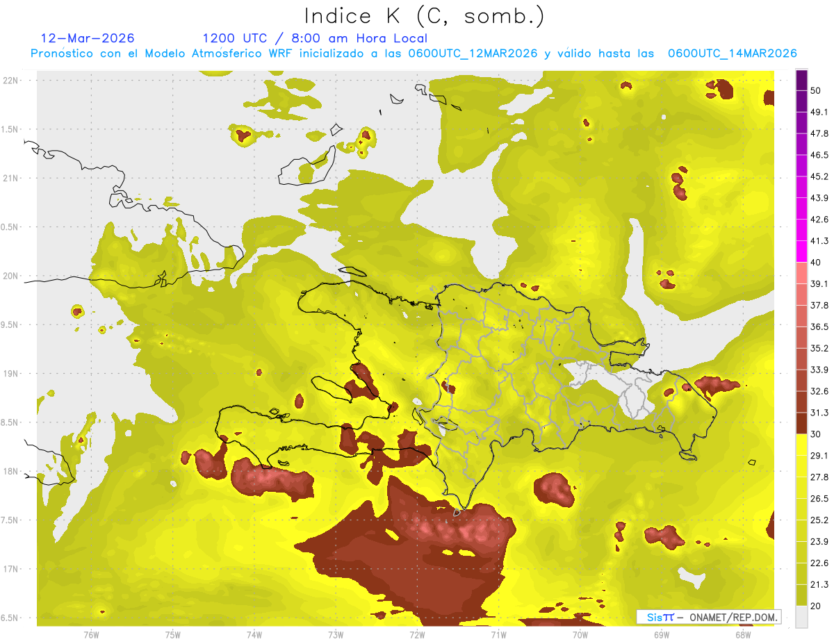
Task: Click the '33.9' color scale value
Action: 819,370
